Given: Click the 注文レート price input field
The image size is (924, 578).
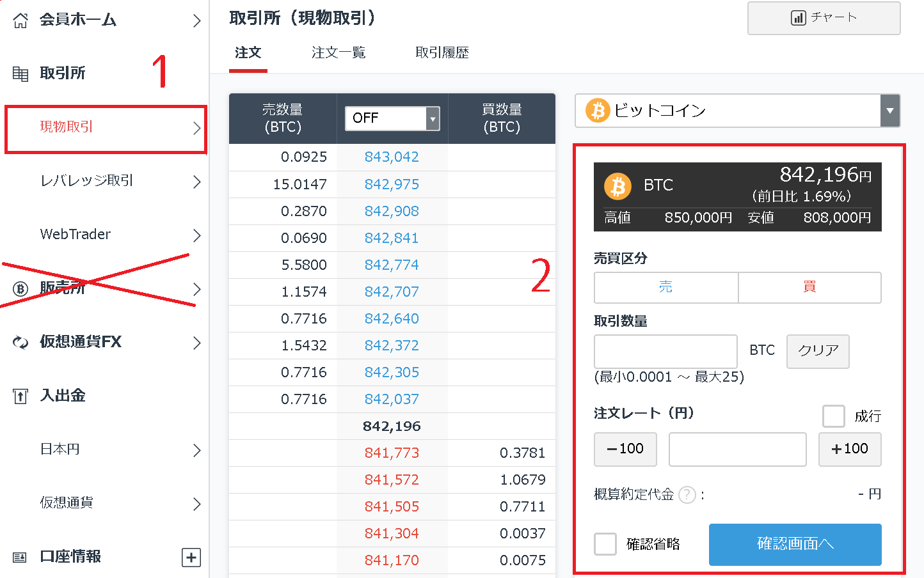Looking at the screenshot, I should [x=737, y=449].
